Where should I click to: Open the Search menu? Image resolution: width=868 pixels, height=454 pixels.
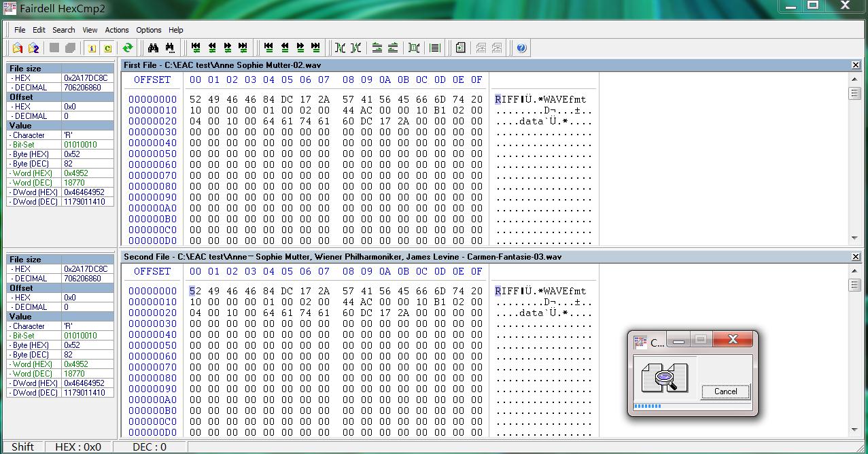pyautogui.click(x=64, y=30)
